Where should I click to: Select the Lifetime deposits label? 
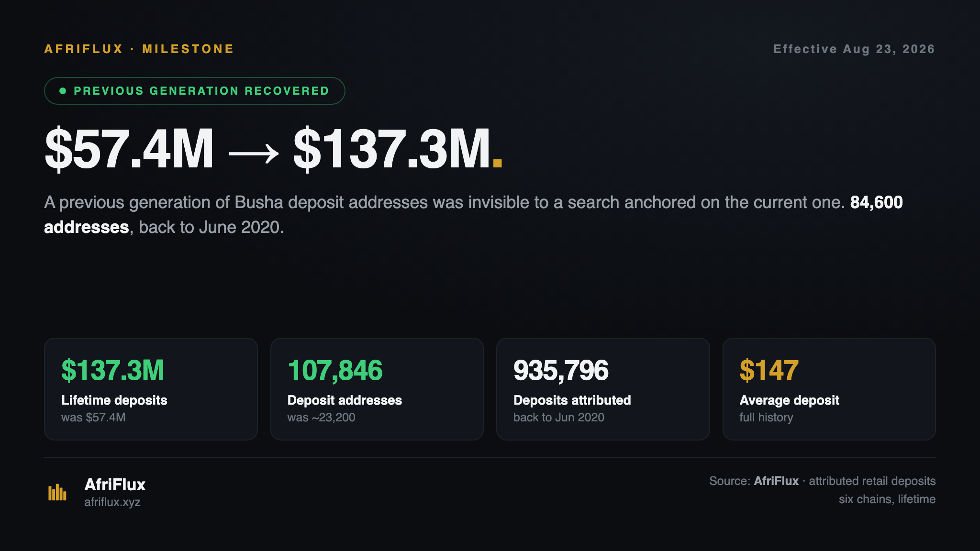[x=114, y=400]
